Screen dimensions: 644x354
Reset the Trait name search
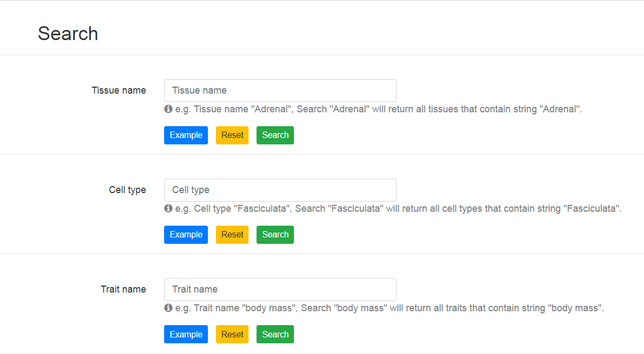(x=232, y=334)
